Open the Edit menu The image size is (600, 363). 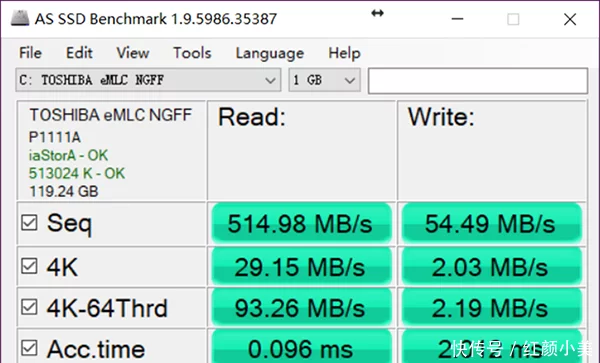pos(79,53)
